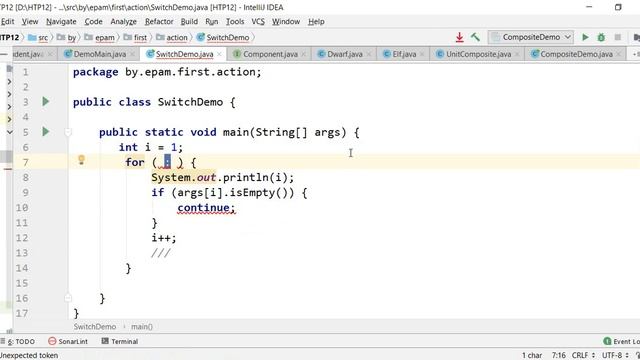Open the Tools menu

tap(235, 22)
